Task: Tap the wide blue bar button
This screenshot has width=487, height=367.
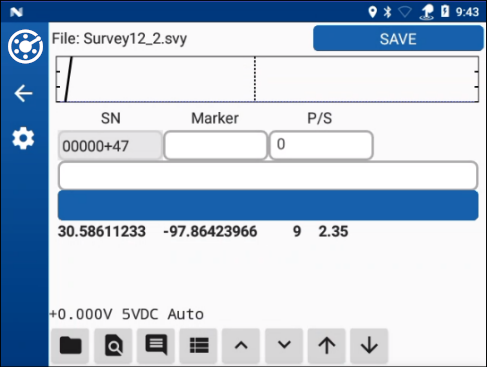Action: point(268,205)
